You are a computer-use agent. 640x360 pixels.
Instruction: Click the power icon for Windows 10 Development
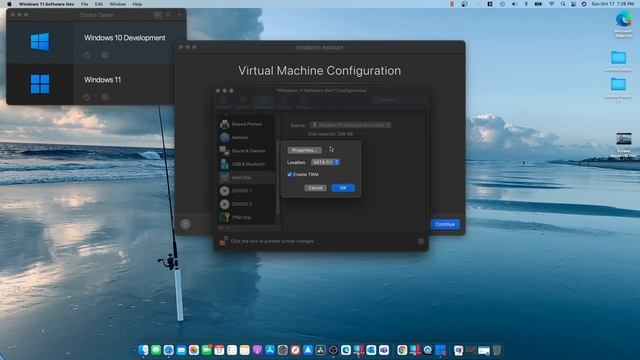[x=87, y=55]
